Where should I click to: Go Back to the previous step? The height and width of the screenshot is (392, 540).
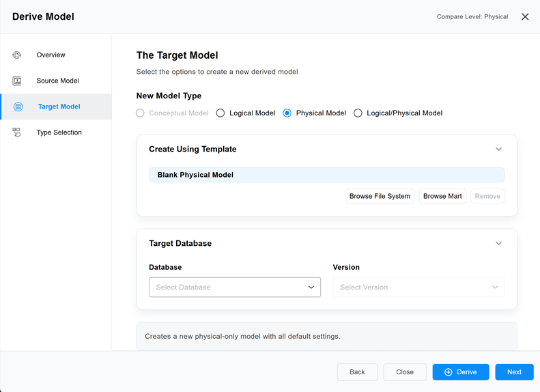point(357,372)
